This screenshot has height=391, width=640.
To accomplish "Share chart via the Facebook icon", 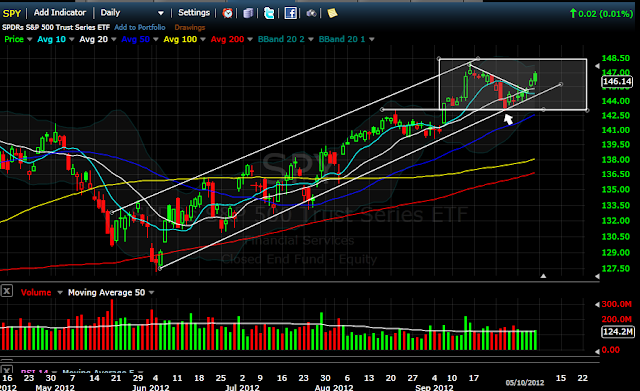I will pyautogui.click(x=290, y=13).
